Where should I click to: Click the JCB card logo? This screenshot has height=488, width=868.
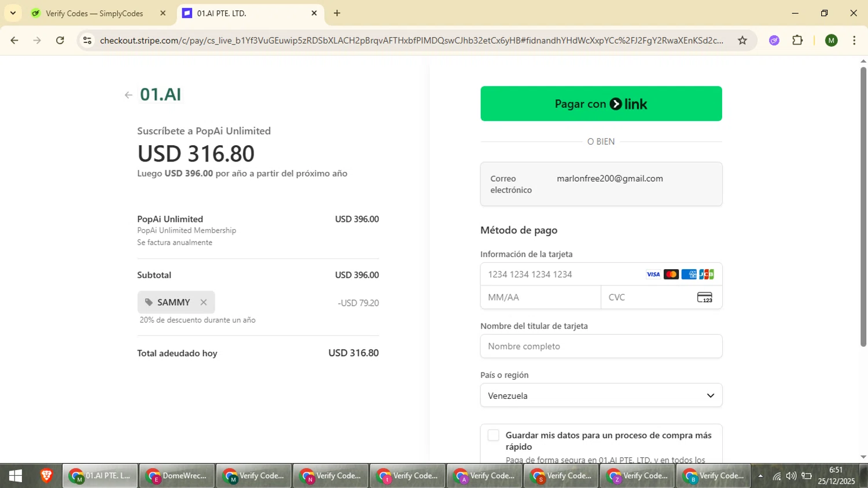(707, 274)
